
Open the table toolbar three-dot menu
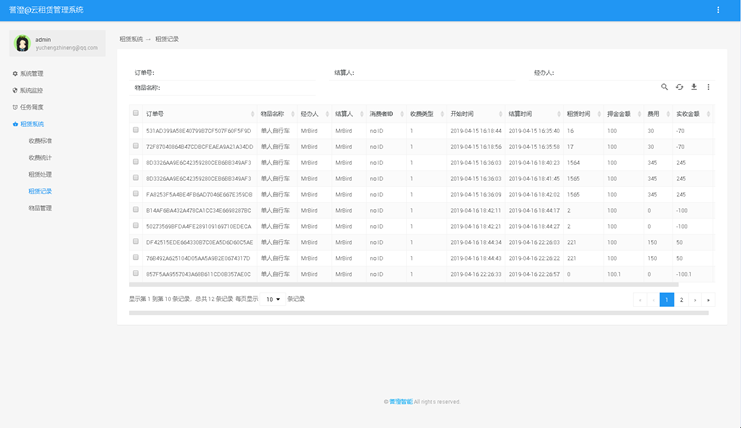[708, 87]
